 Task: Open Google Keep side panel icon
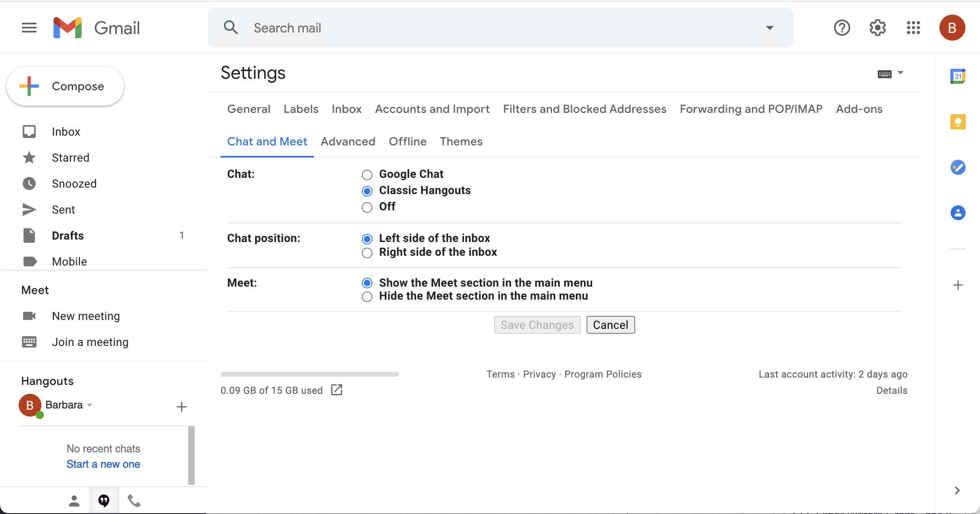click(958, 122)
